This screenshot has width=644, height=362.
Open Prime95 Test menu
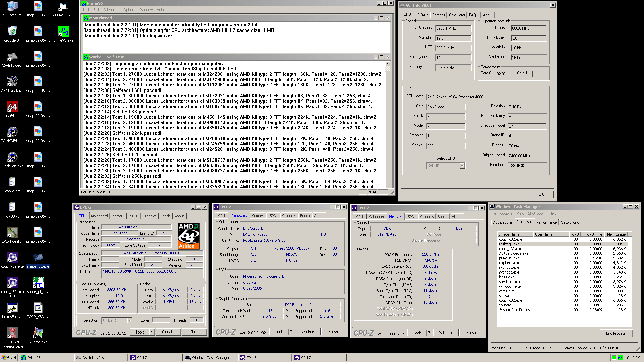pyautogui.click(x=86, y=10)
